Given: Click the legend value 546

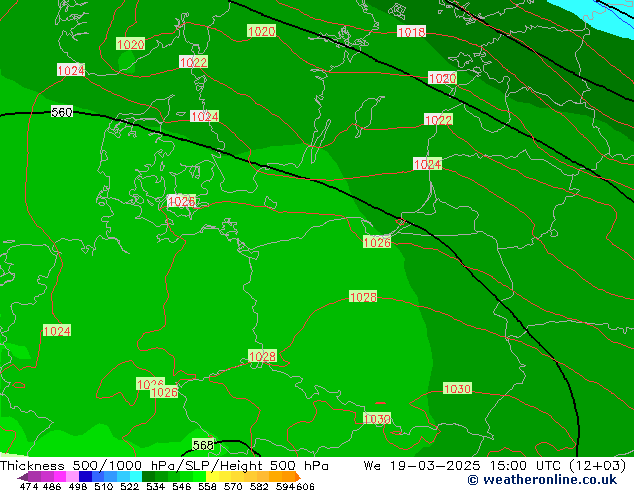Looking at the screenshot, I should 182,486.
